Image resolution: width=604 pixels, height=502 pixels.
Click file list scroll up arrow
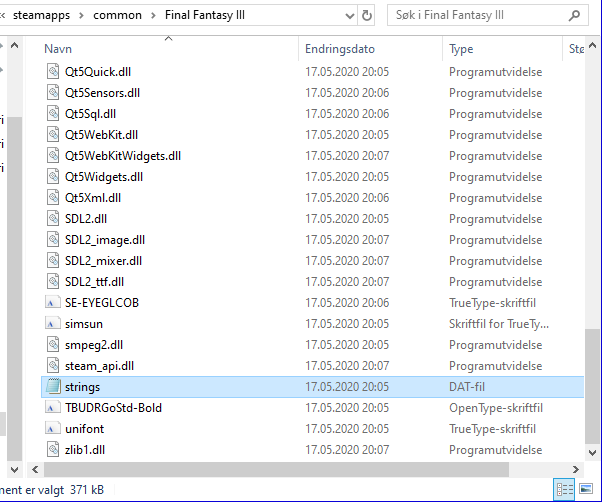pyautogui.click(x=592, y=45)
